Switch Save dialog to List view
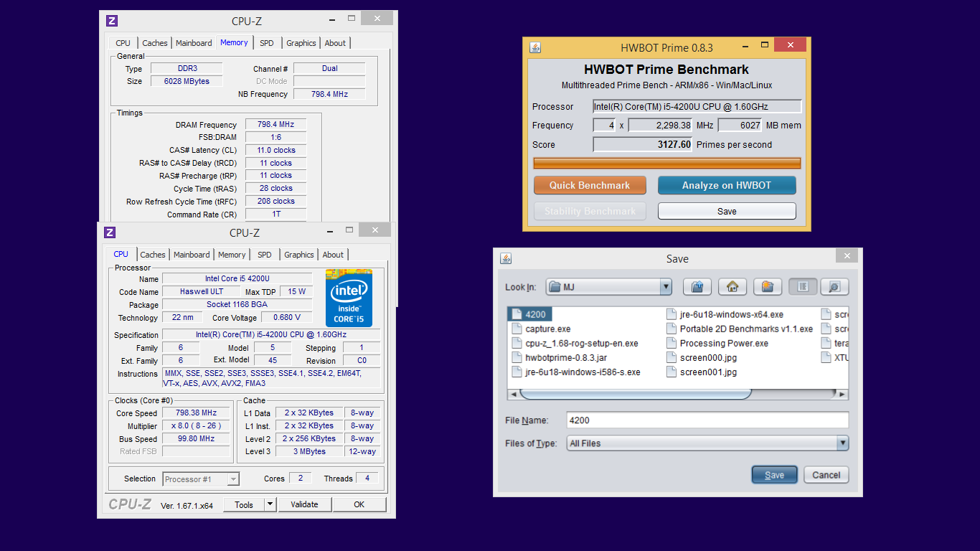980x551 pixels. tap(803, 287)
